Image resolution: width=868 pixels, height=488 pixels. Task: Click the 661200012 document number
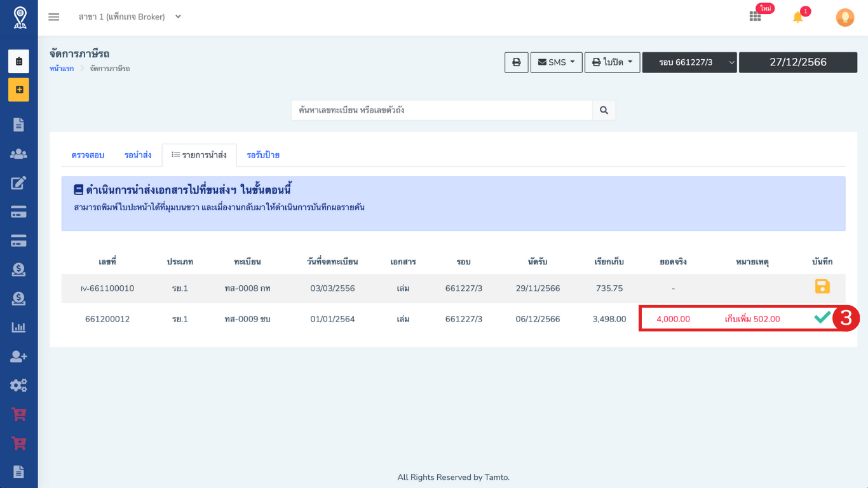pyautogui.click(x=107, y=319)
